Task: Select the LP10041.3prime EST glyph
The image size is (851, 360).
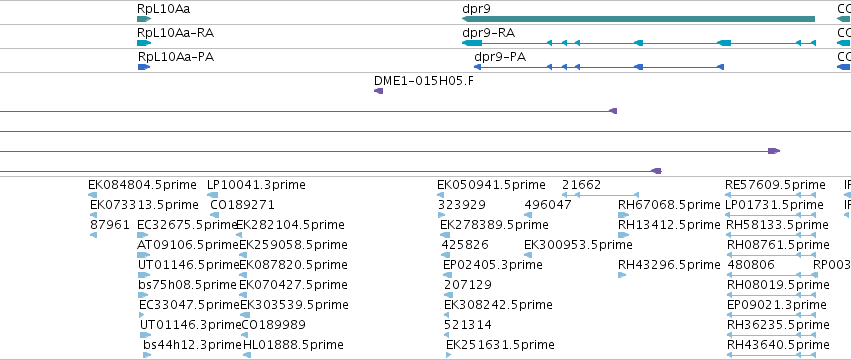Action: coord(213,195)
